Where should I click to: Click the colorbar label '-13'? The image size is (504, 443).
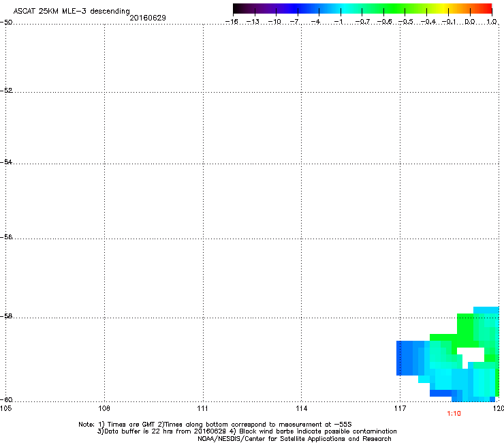[253, 22]
